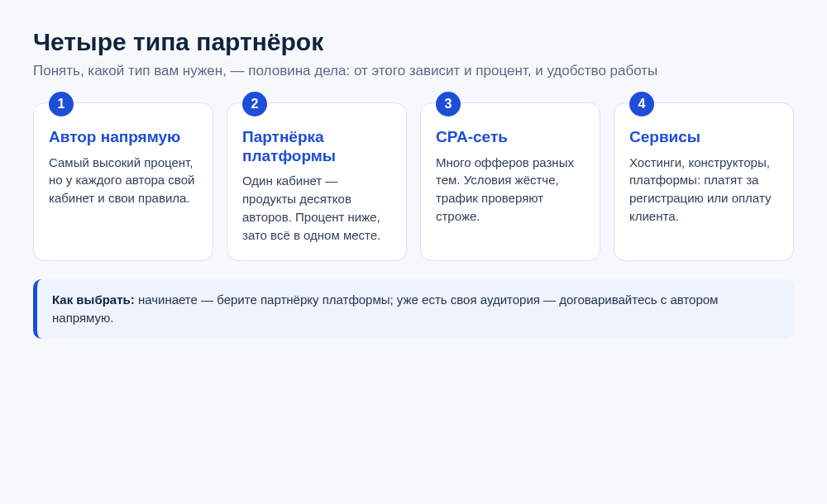Click the subtitle starting with "Понять, какой тип"

pos(345,71)
